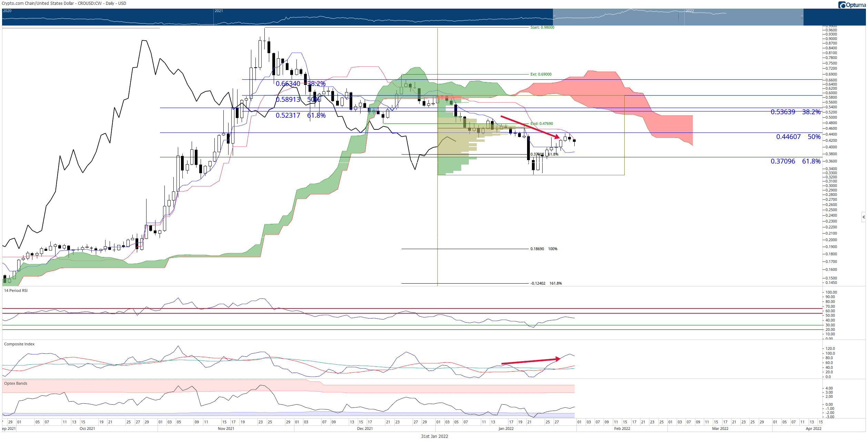The image size is (868, 443).
Task: Grab the left handle of the navigator range
Action: coord(554,17)
